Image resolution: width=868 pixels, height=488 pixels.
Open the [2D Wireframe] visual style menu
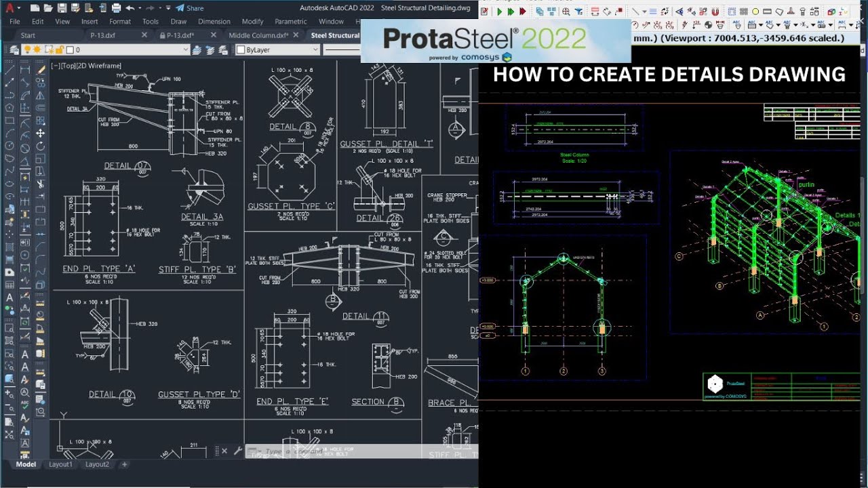98,66
